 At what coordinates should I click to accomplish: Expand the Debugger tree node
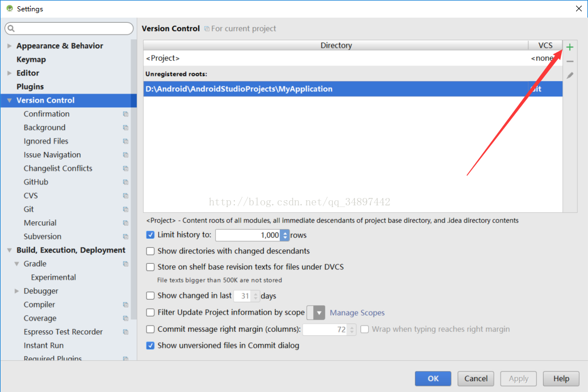(x=16, y=291)
